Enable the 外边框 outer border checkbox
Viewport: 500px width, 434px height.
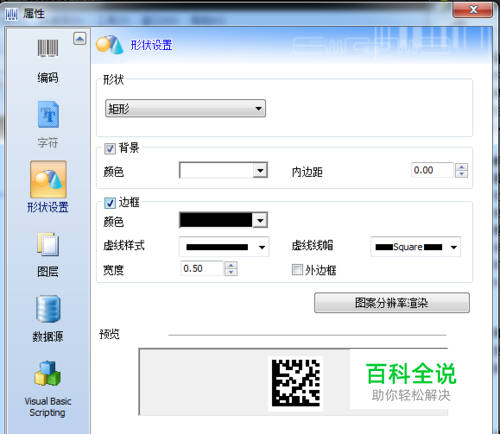point(297,269)
